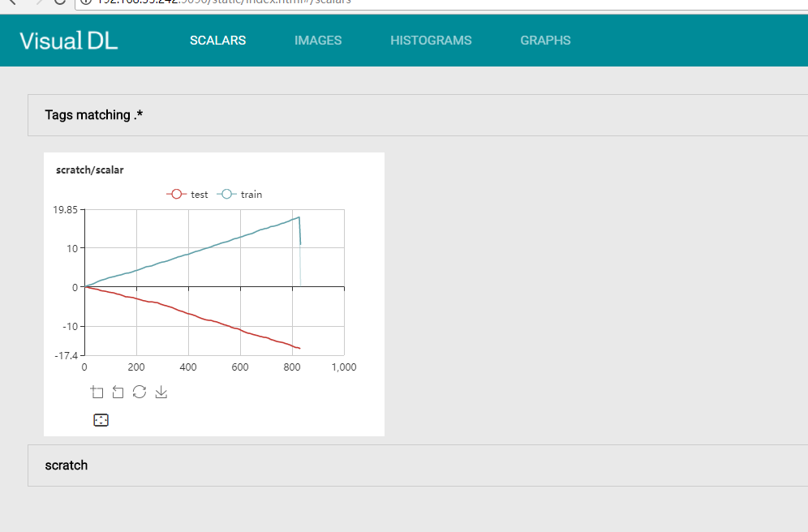This screenshot has width=808, height=532.
Task: Download the chart as image
Action: [x=161, y=392]
